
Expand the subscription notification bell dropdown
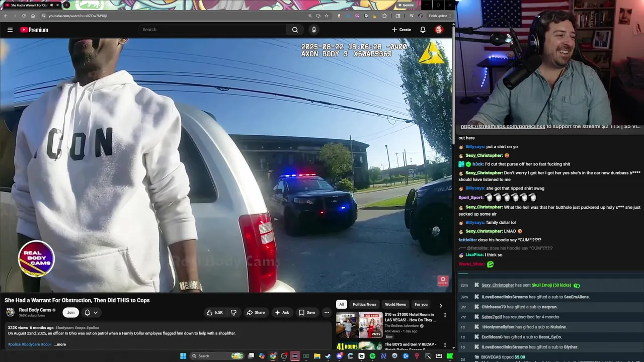pyautogui.click(x=91, y=312)
